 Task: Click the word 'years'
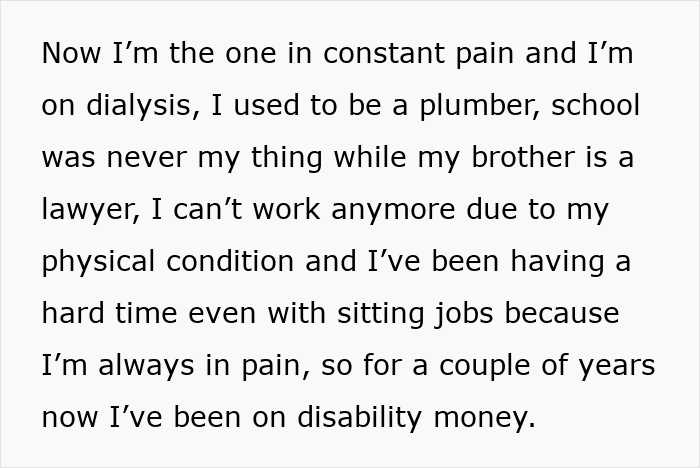[x=613, y=365]
